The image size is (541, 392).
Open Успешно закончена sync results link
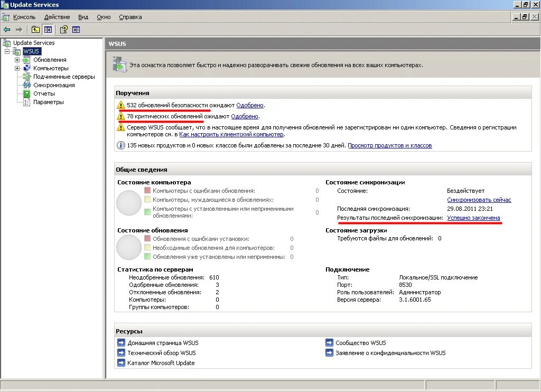point(473,218)
